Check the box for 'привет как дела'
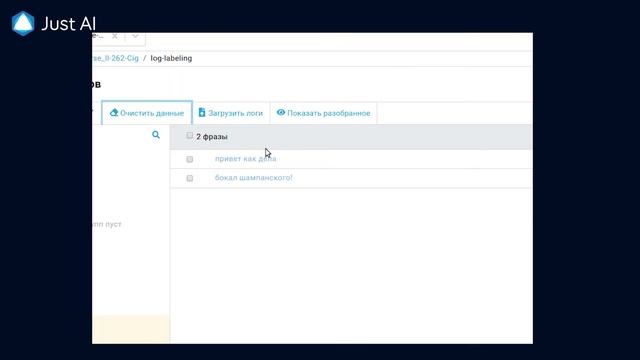 (190, 159)
